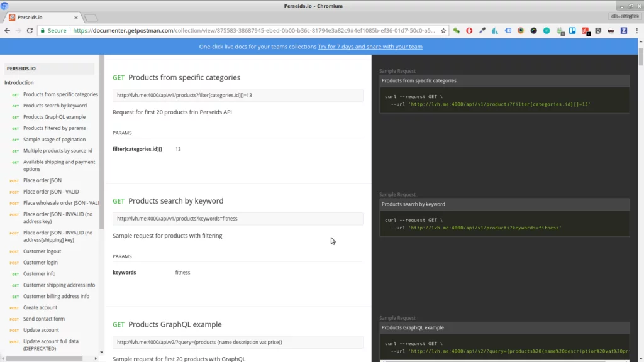Open the green bug extension icon
The width and height of the screenshot is (644, 362).
(x=457, y=30)
